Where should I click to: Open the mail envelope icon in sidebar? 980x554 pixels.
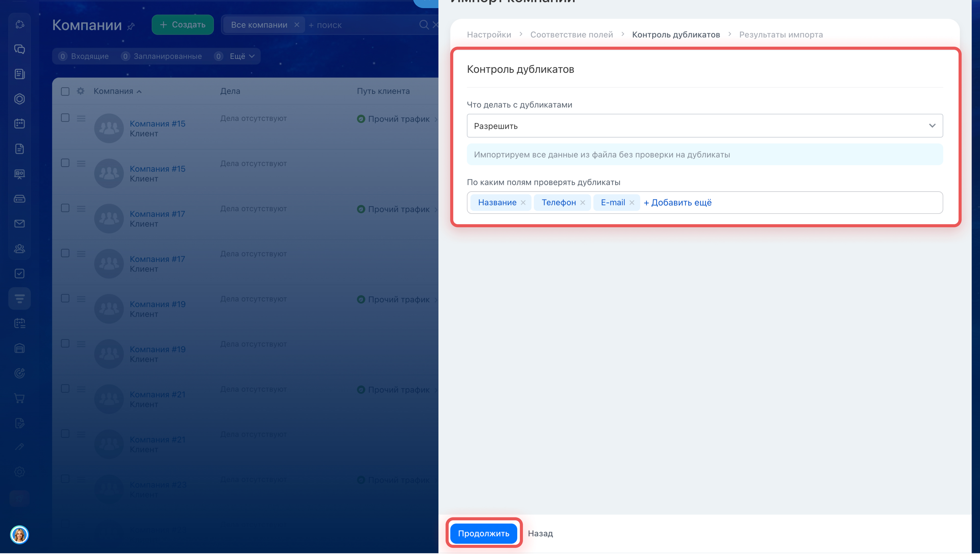click(x=19, y=224)
